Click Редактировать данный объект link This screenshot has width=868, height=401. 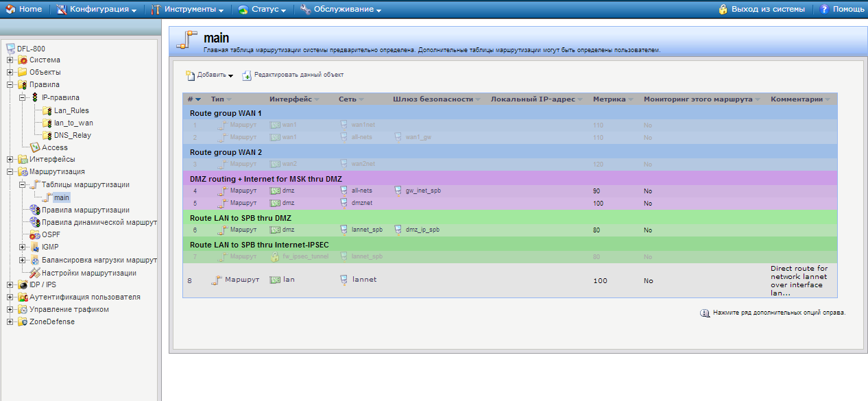click(x=298, y=75)
